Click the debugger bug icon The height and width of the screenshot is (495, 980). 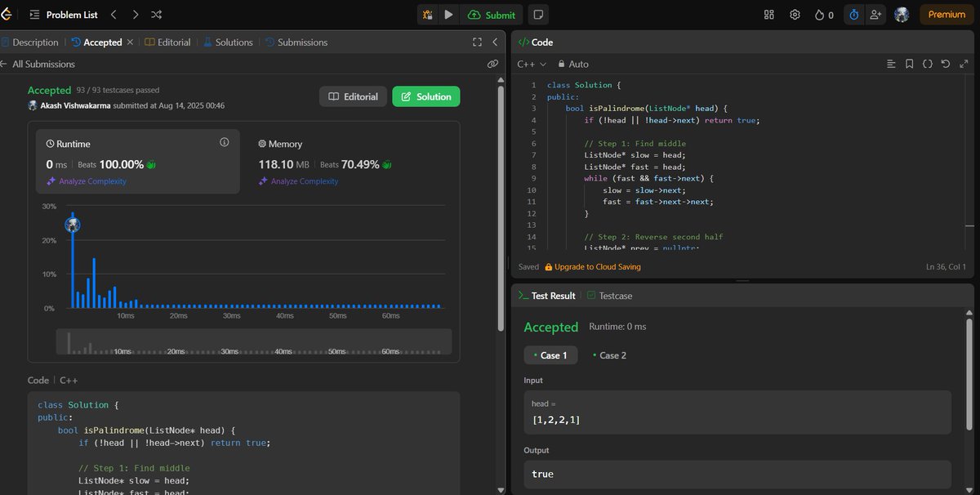(x=427, y=15)
